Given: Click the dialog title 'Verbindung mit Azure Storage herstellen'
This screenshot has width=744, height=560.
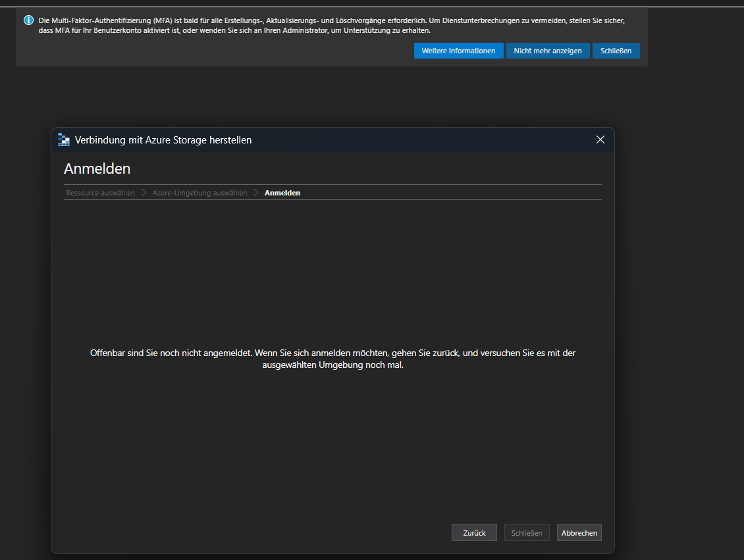Looking at the screenshot, I should (163, 140).
